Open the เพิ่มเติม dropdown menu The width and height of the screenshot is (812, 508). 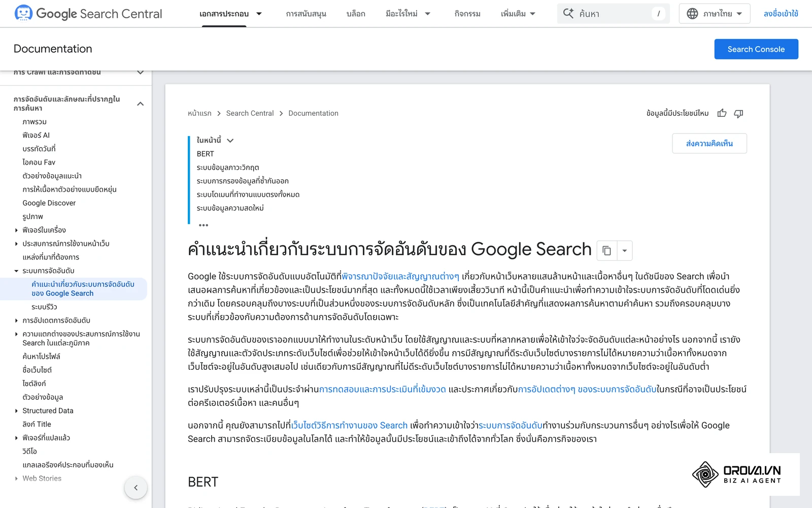pyautogui.click(x=518, y=14)
